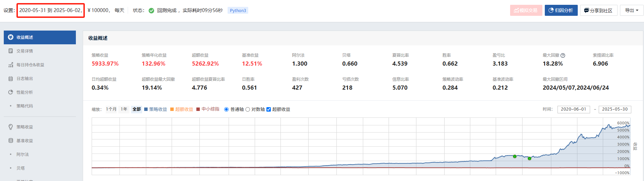Click the 日志输出 log icon

[11, 79]
